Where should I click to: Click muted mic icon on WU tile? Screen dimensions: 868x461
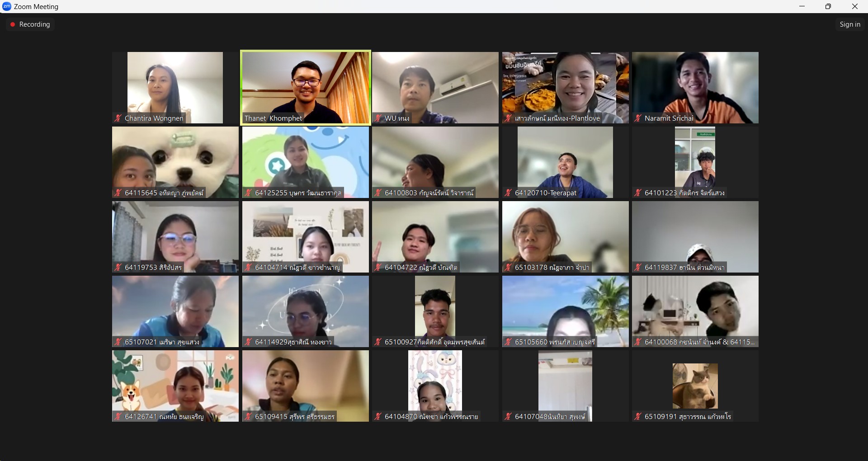[378, 118]
